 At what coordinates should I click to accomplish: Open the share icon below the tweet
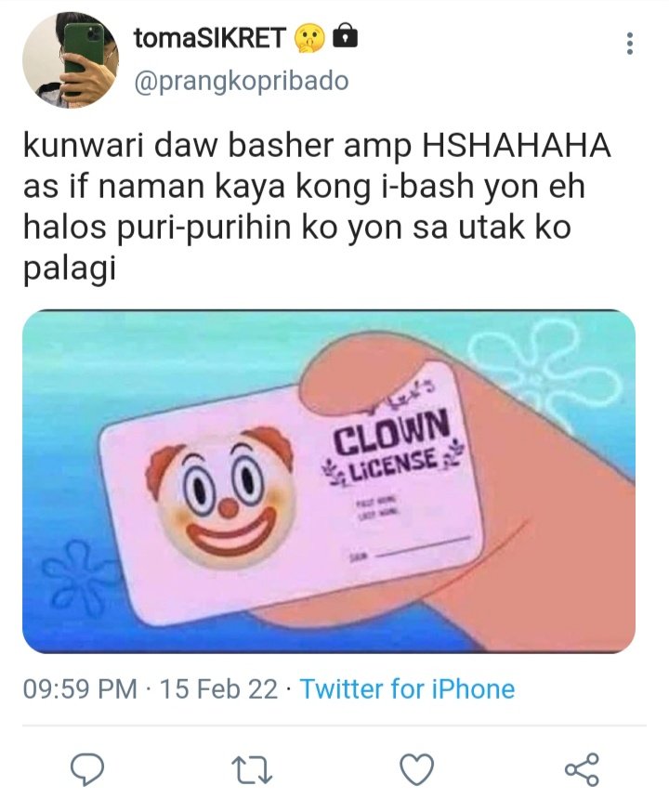point(582,769)
